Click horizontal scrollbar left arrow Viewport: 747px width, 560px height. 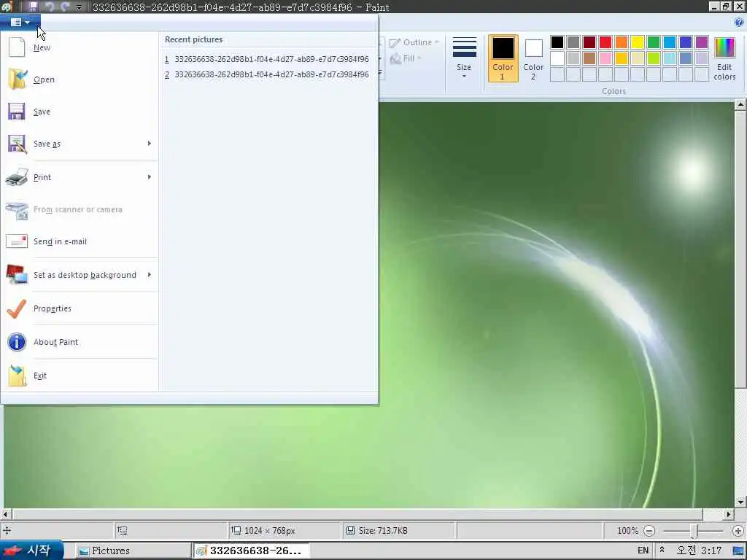(6, 514)
